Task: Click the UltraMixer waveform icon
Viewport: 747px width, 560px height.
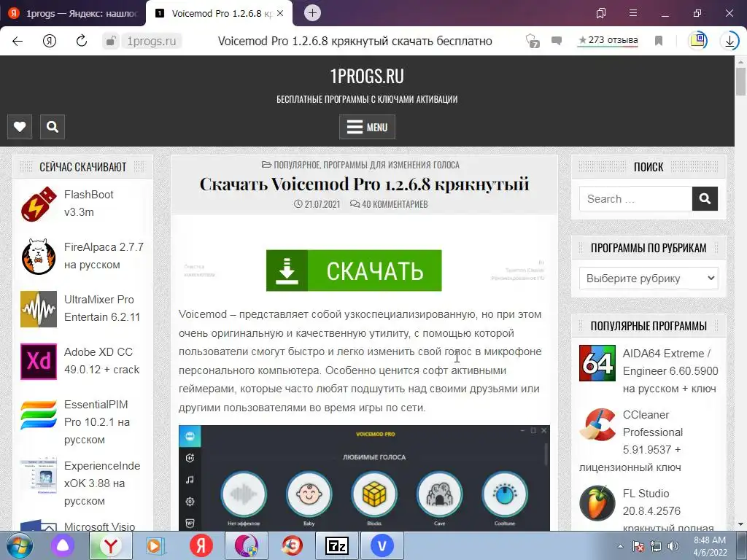Action: [x=39, y=309]
